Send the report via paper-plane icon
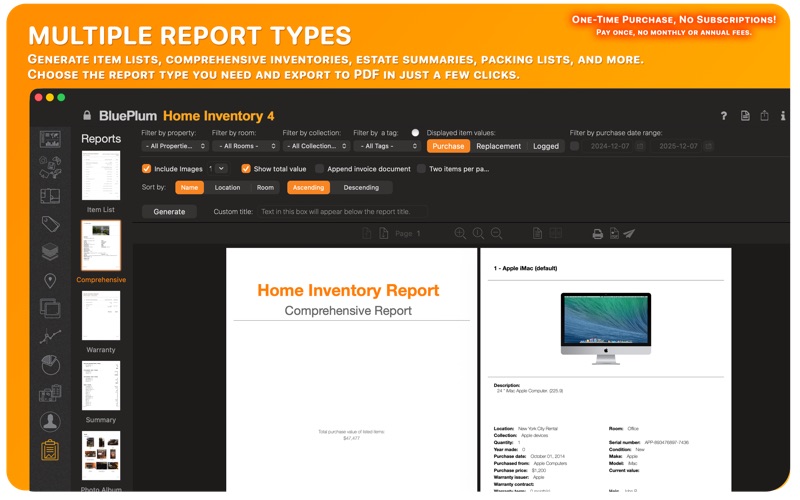Image resolution: width=800 pixels, height=500 pixels. tap(629, 233)
